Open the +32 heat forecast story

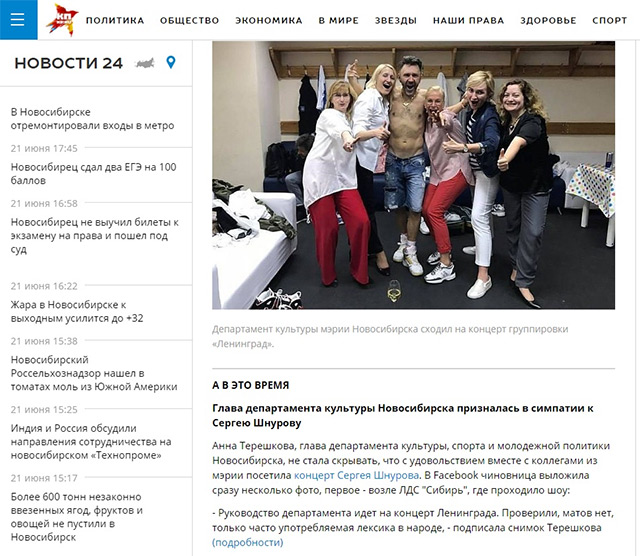77,311
